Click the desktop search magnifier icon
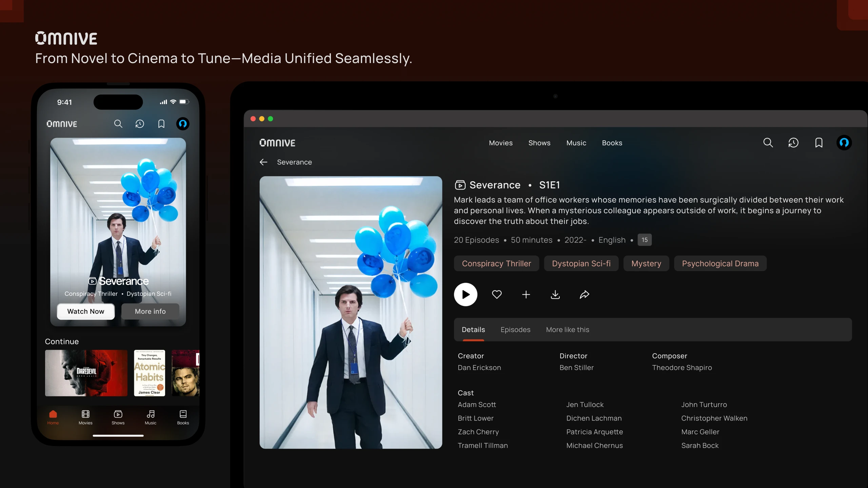 [x=768, y=143]
